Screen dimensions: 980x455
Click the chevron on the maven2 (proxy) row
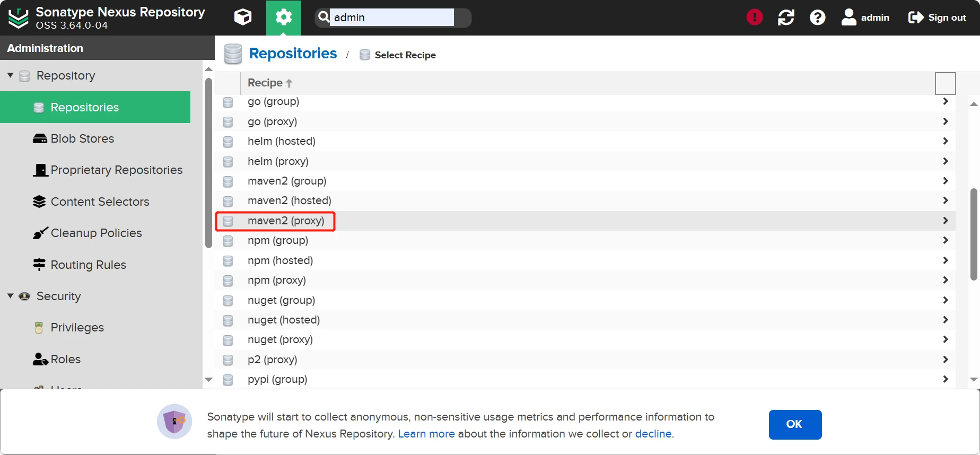pyautogui.click(x=945, y=221)
